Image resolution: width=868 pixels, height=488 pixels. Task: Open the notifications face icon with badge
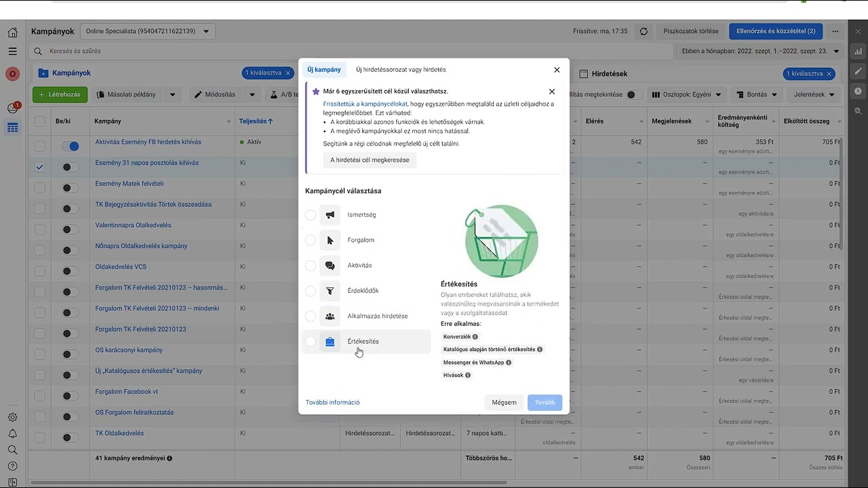12,108
